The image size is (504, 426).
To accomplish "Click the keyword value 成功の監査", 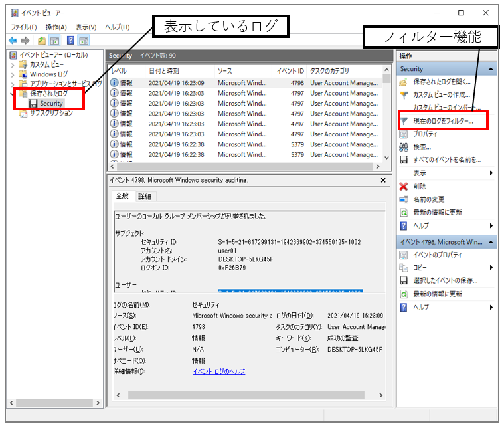I will [343, 338].
